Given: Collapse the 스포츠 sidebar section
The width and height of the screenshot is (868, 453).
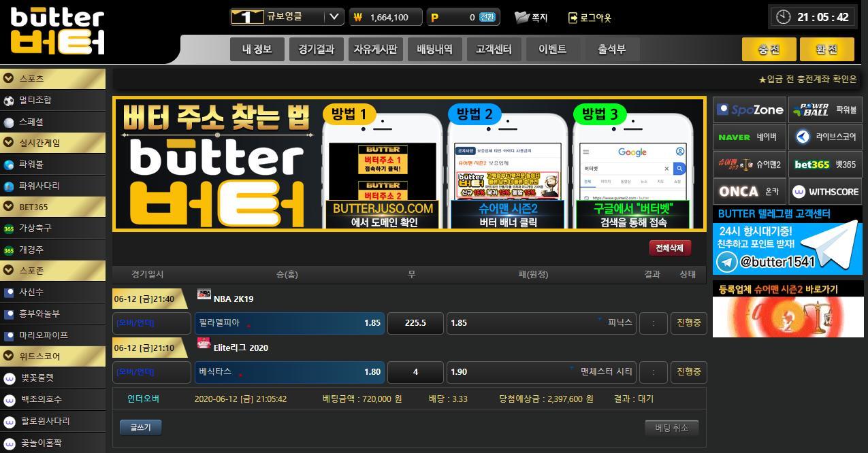Looking at the screenshot, I should pos(9,78).
